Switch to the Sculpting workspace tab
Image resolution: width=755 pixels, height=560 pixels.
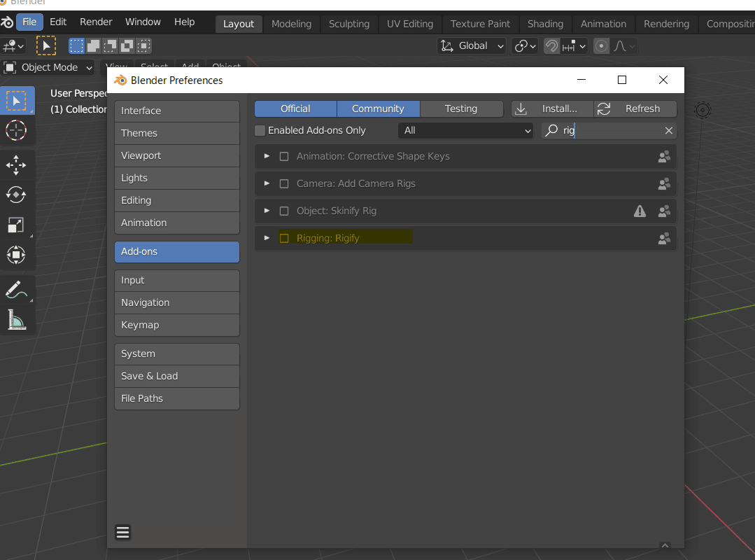click(x=349, y=24)
